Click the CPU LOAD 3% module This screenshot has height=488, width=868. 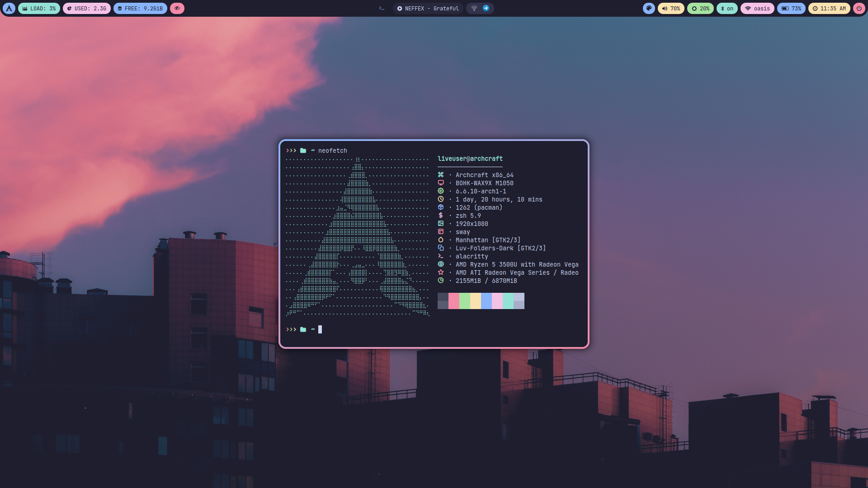pyautogui.click(x=39, y=8)
